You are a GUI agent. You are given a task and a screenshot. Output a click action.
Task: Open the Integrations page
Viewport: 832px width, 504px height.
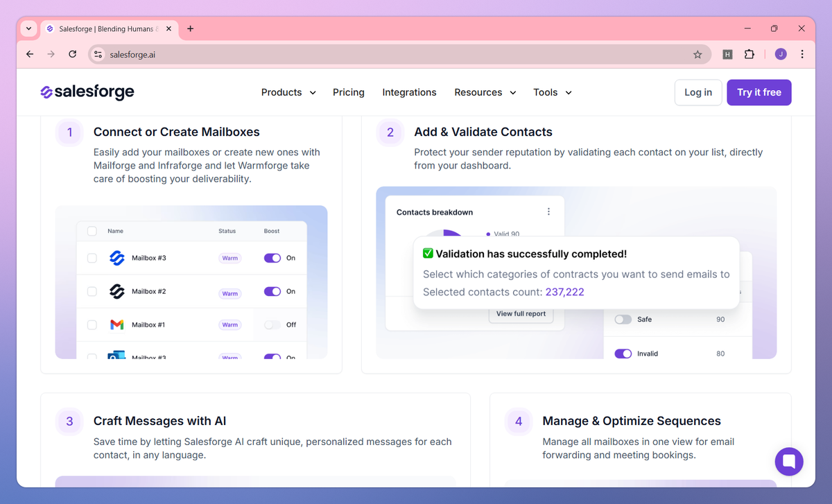(x=409, y=92)
